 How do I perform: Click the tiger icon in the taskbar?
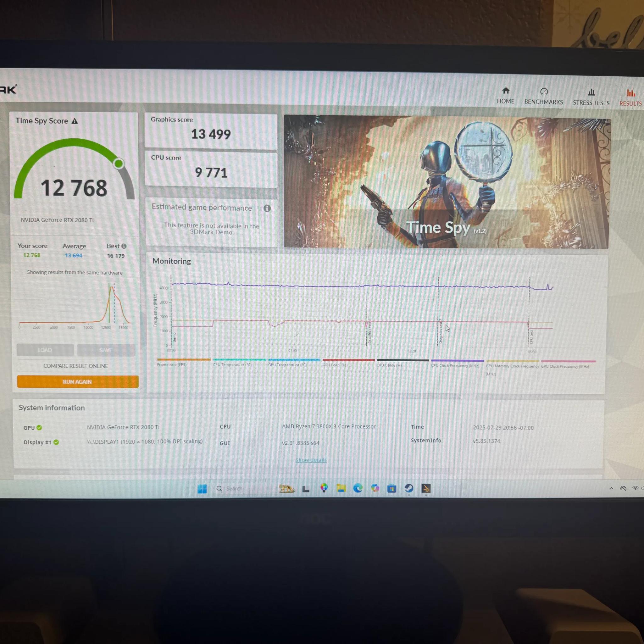click(x=287, y=489)
